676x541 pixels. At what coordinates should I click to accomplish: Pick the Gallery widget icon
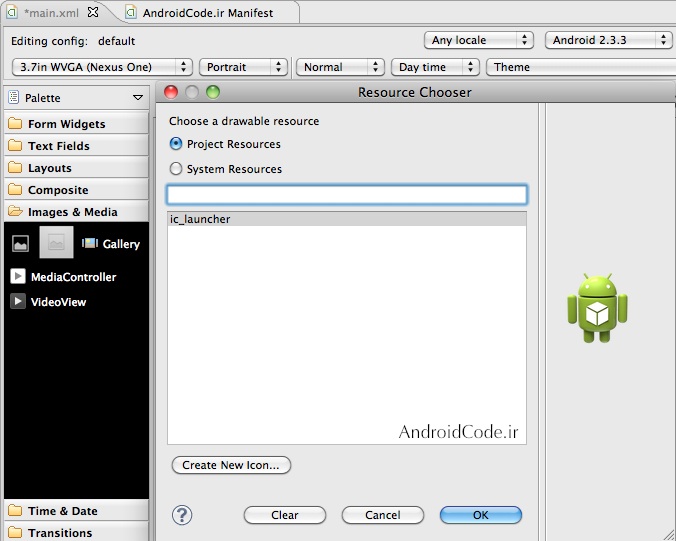[90, 243]
